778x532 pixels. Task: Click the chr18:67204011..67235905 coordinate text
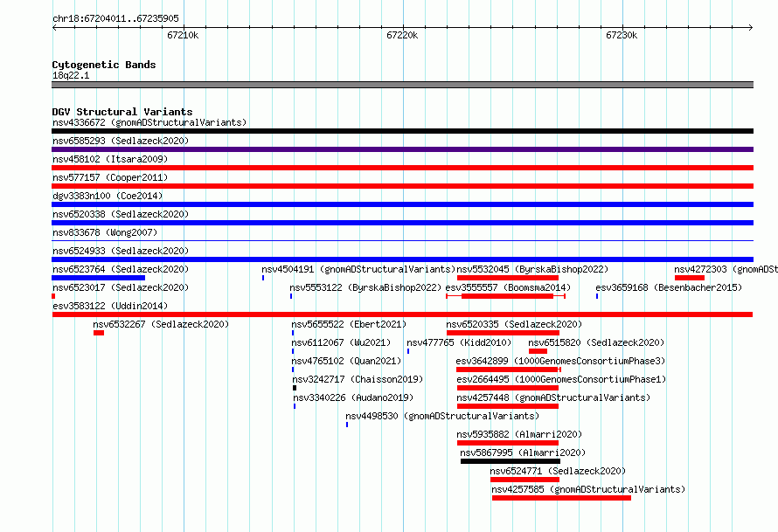point(115,18)
